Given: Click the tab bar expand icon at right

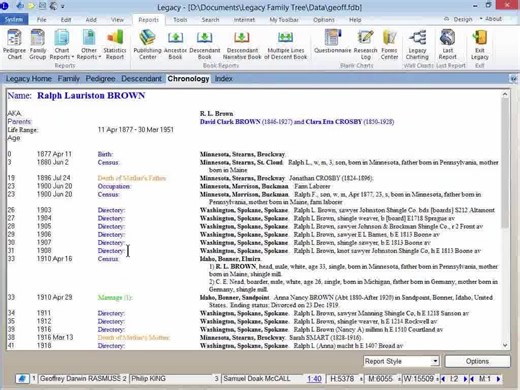Looking at the screenshot, I should [514, 79].
